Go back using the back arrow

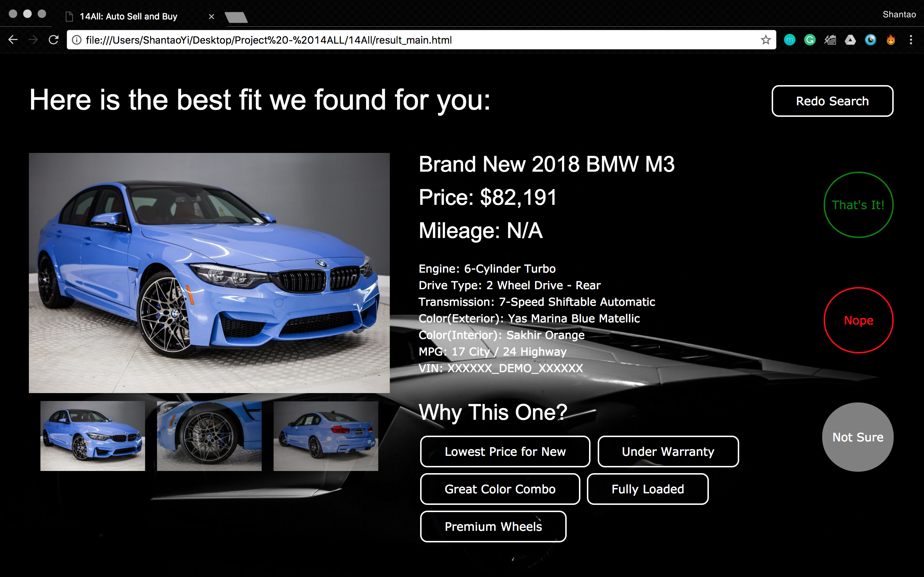(x=13, y=40)
